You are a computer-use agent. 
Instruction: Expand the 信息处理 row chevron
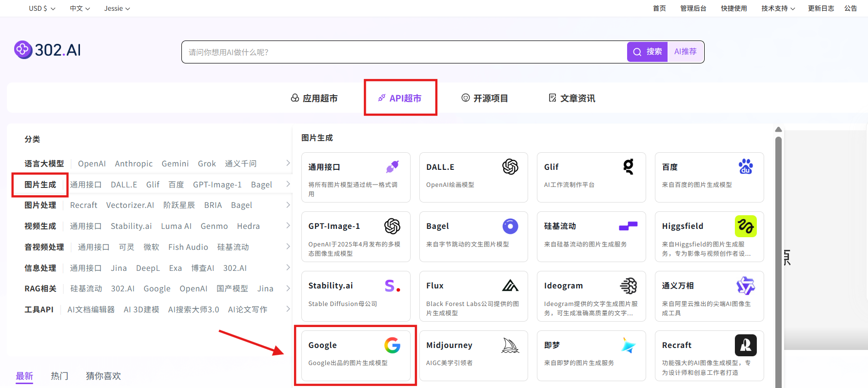[288, 267]
